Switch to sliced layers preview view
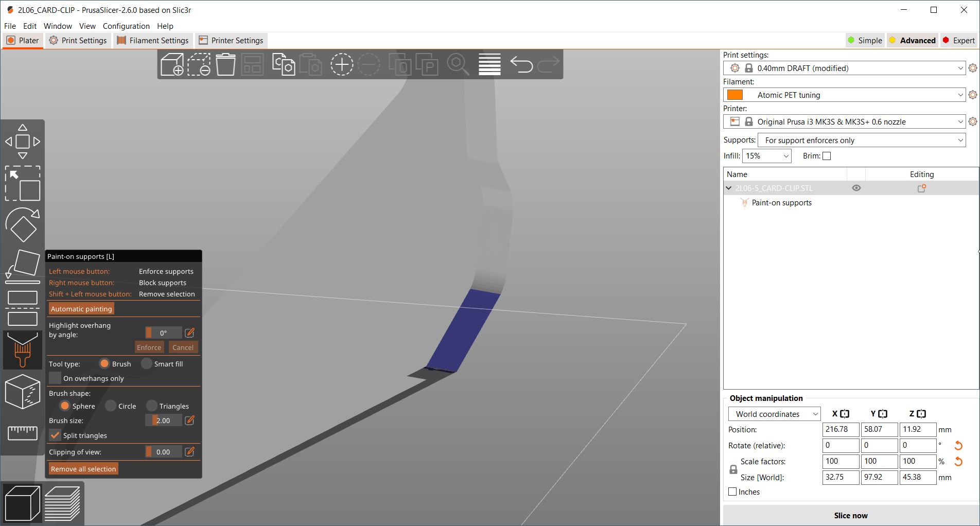Screen dimensions: 980x526 62,503
